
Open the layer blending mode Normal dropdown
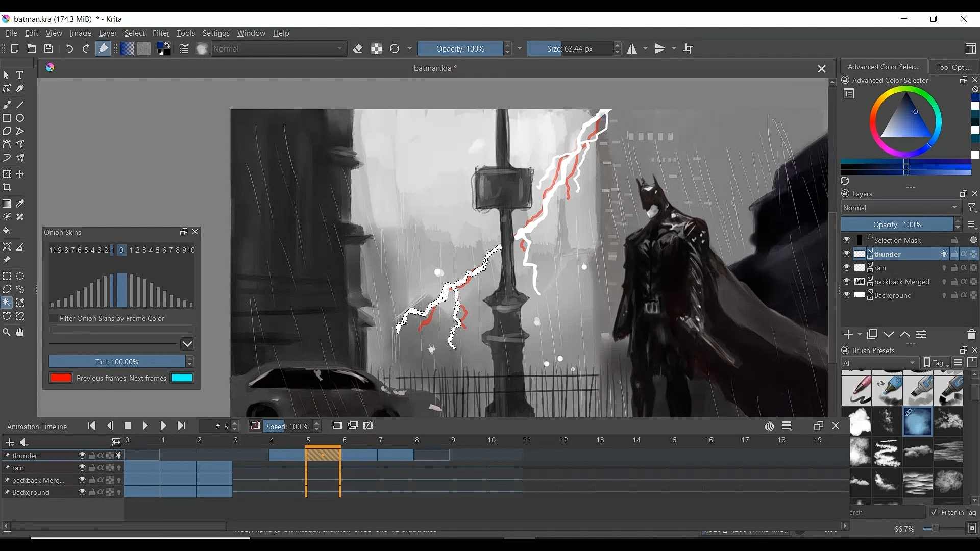[901, 208]
